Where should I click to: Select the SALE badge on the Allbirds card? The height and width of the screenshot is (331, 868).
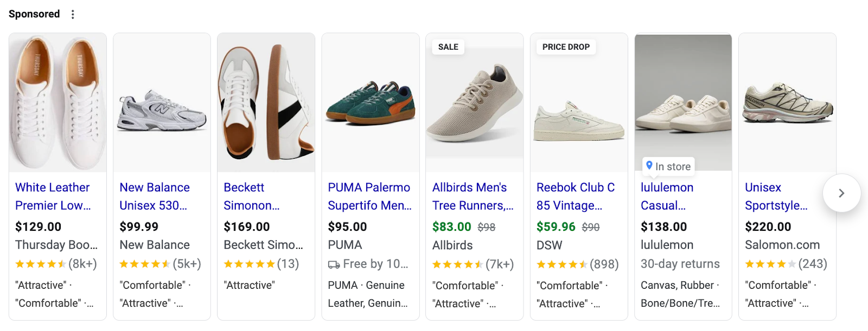click(x=448, y=47)
